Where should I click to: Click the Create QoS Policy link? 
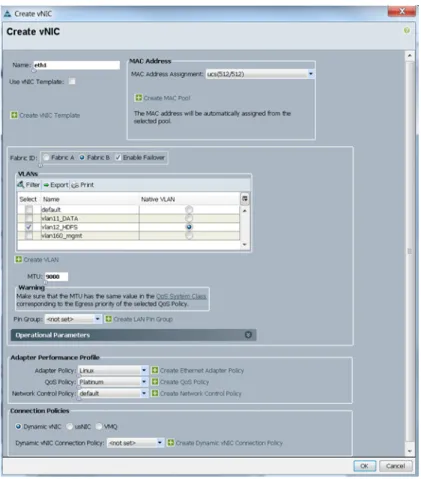point(184,382)
